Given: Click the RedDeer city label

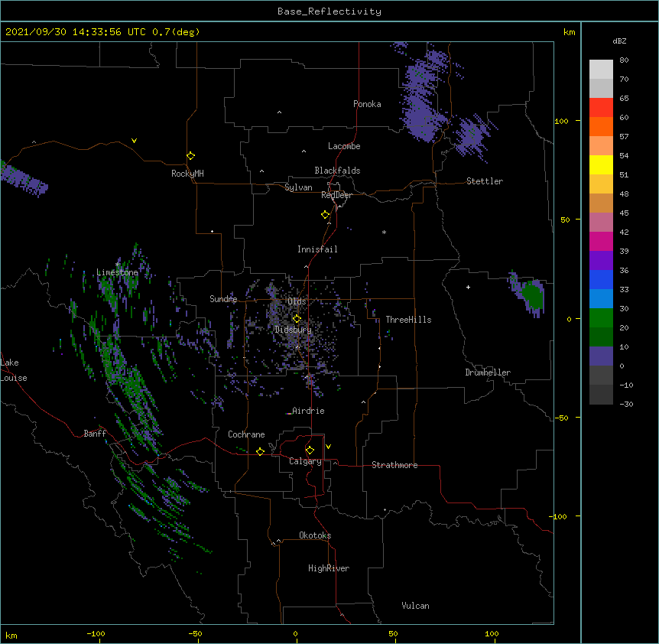Looking at the screenshot, I should click(336, 195).
